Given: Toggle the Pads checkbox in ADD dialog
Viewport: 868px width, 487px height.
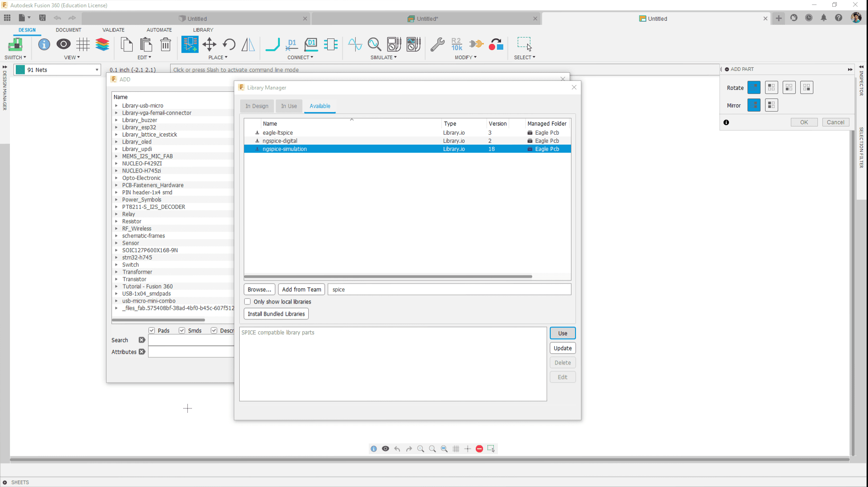Looking at the screenshot, I should coord(152,330).
